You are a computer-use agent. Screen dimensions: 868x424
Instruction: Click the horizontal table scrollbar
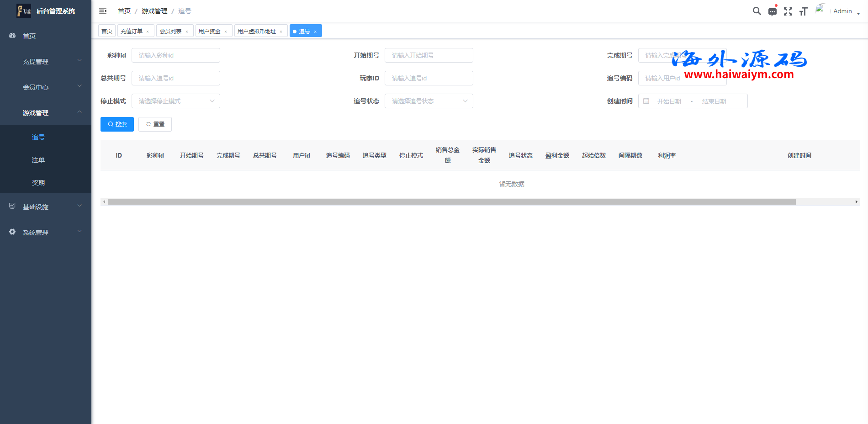451,201
